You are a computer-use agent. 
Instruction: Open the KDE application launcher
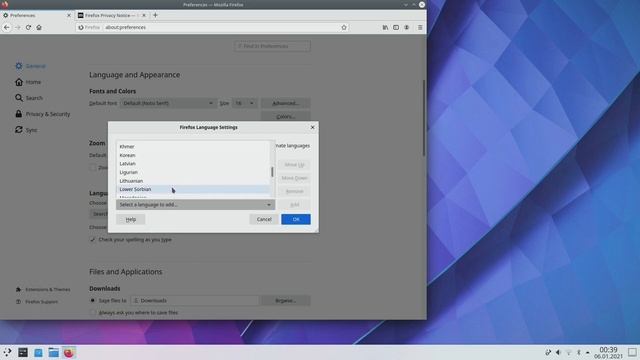pyautogui.click(x=7, y=352)
